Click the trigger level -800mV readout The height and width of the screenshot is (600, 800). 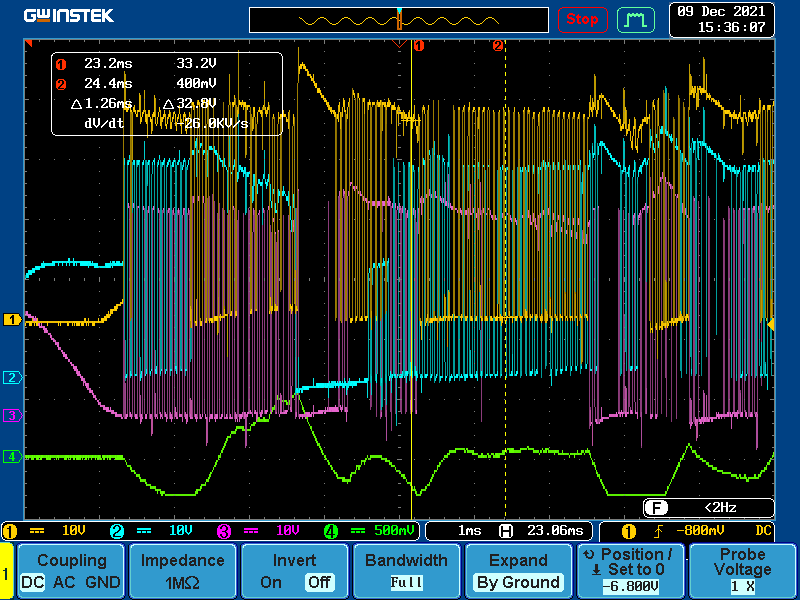(x=700, y=531)
